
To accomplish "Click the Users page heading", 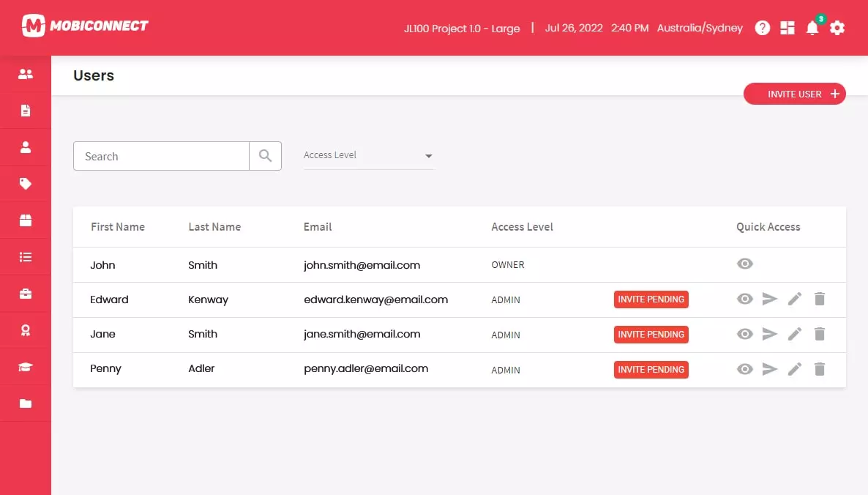I will [94, 75].
